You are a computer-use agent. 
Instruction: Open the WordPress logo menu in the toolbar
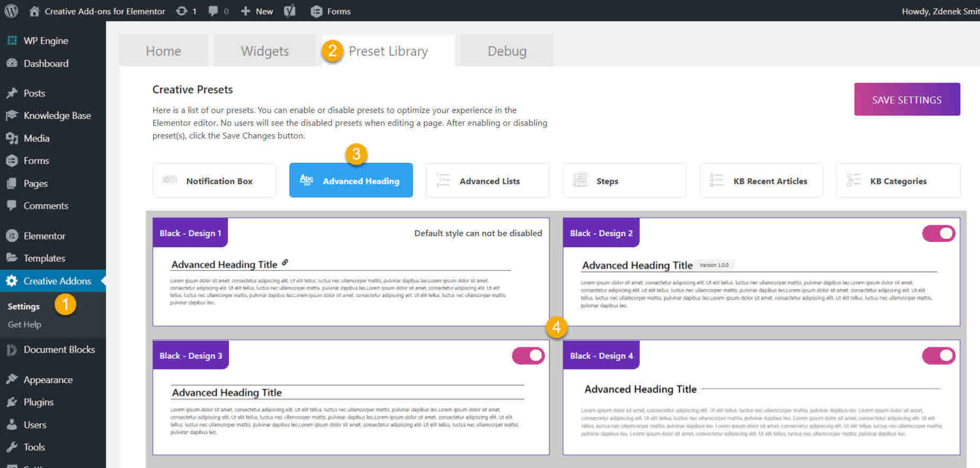pyautogui.click(x=10, y=11)
